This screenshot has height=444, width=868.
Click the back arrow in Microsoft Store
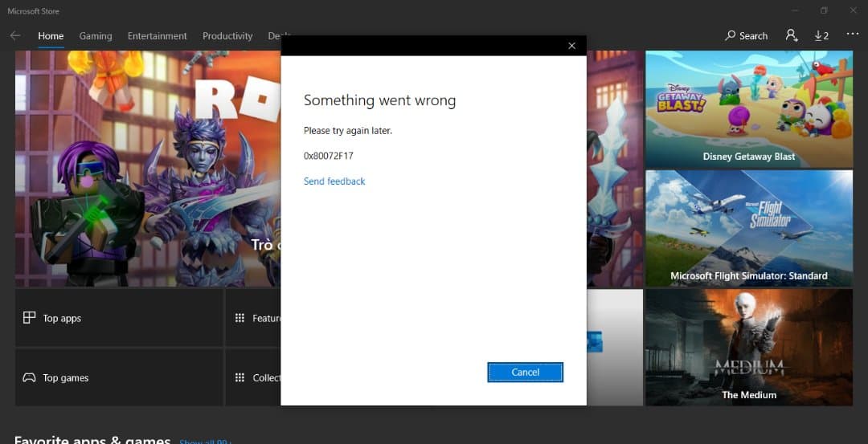[15, 36]
